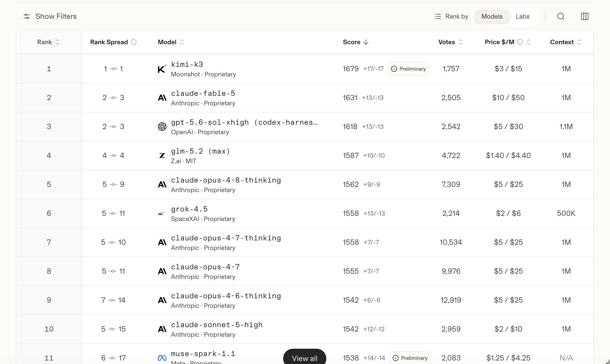Click the vote count 7,309
Screen dimensions: 610x364
pyautogui.click(x=451, y=184)
